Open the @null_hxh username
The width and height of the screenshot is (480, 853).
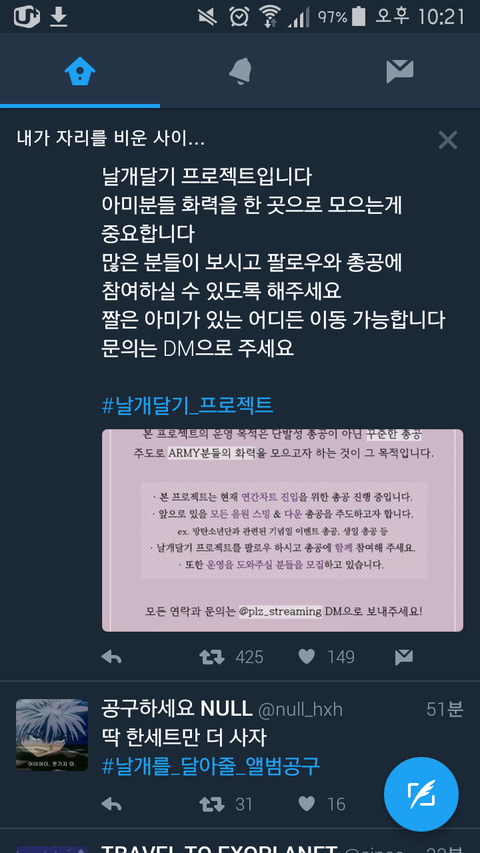coord(300,709)
